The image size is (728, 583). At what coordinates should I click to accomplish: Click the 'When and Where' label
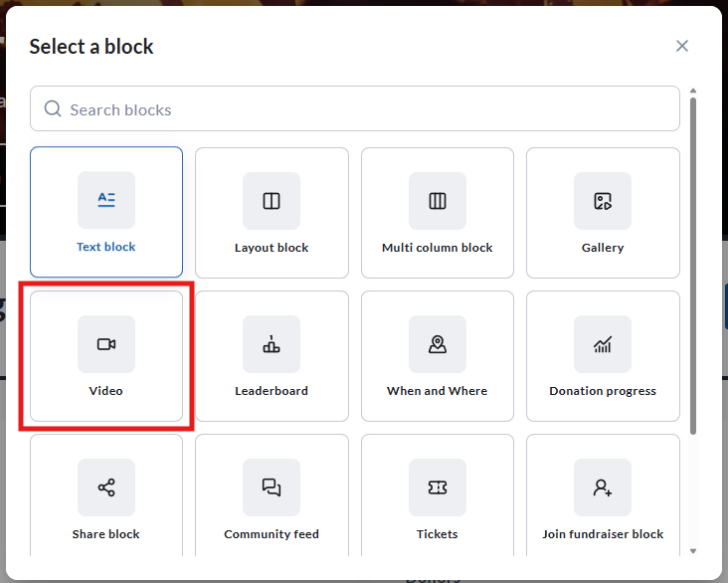438,391
